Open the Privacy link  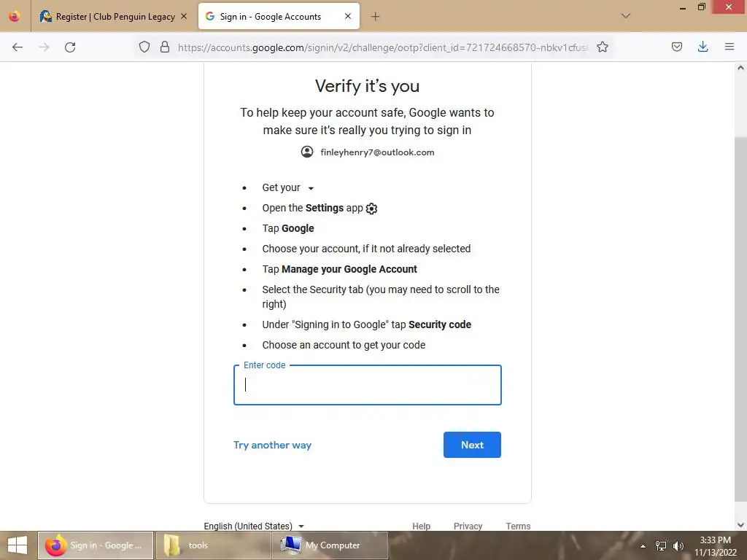[468, 526]
